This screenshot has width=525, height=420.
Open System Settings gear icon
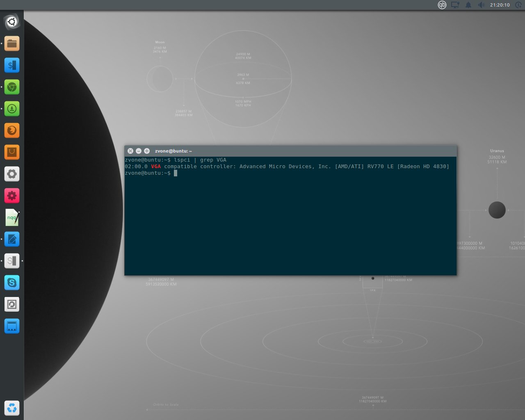pyautogui.click(x=12, y=174)
